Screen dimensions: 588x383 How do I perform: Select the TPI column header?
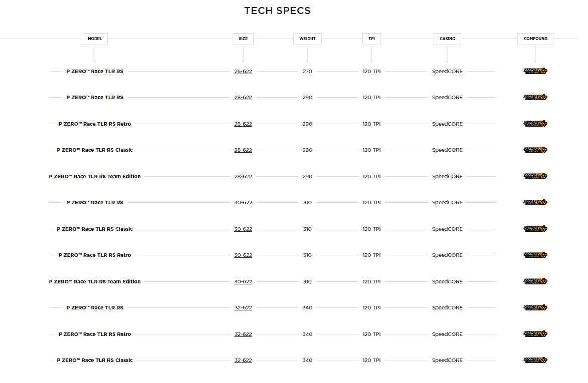371,39
